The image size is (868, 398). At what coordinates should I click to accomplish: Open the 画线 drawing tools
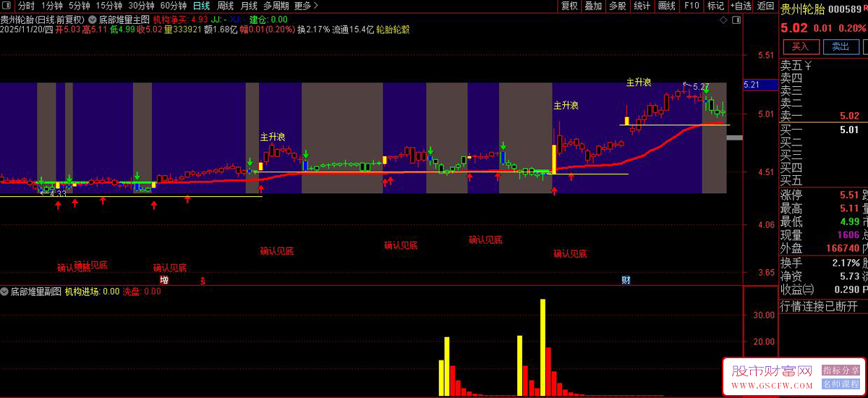click(x=666, y=6)
